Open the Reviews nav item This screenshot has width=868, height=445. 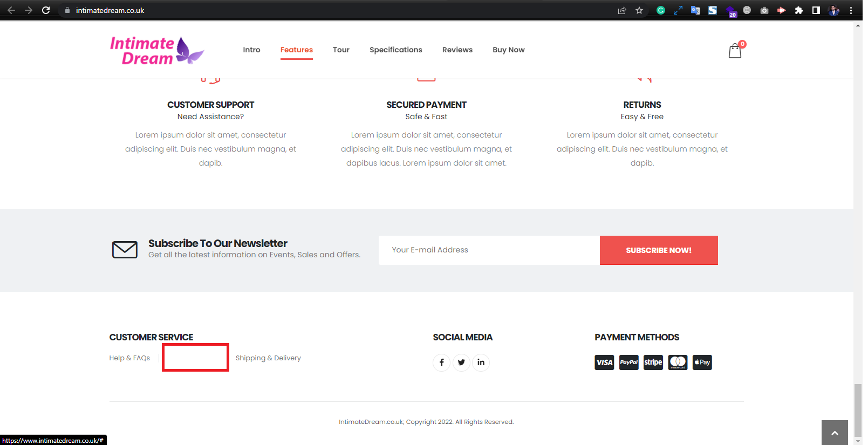(457, 50)
